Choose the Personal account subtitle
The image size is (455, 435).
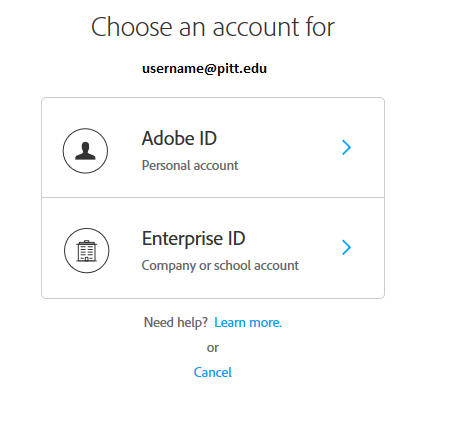(190, 165)
